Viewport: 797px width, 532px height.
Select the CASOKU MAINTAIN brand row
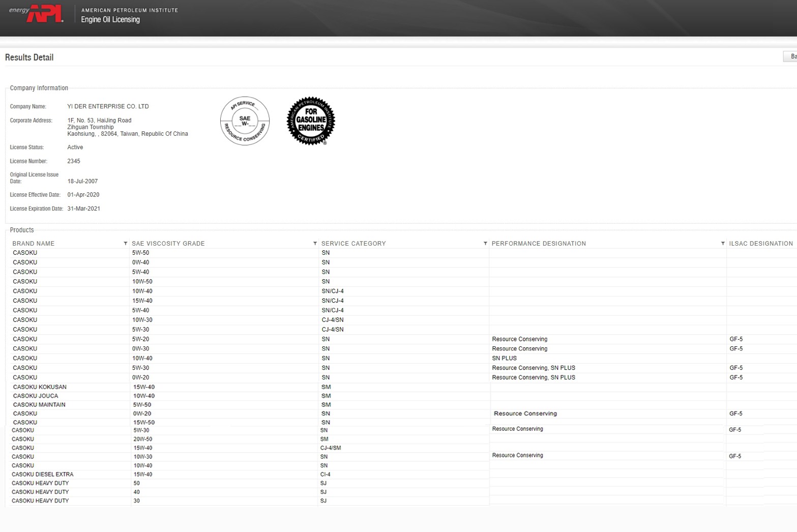pyautogui.click(x=39, y=405)
